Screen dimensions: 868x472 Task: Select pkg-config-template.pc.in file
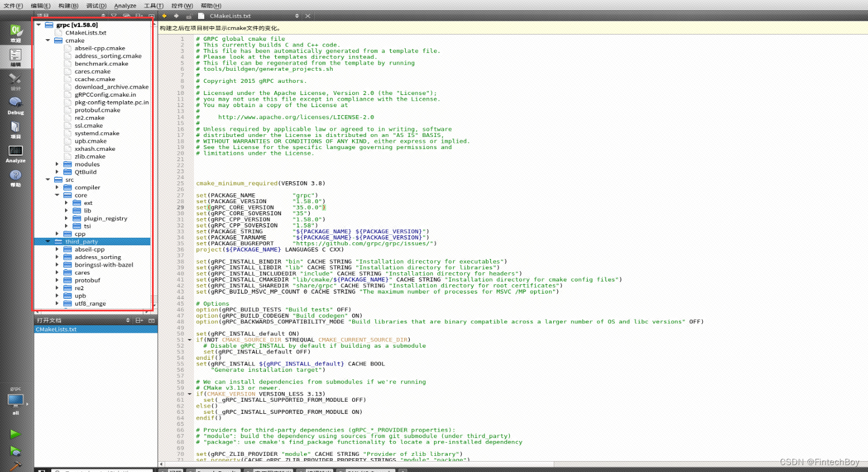(x=112, y=102)
